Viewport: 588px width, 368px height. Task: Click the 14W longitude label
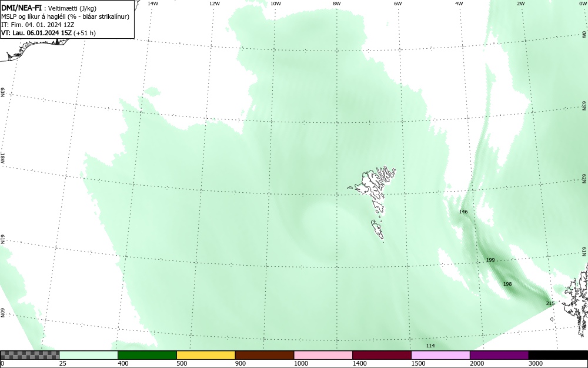tap(153, 4)
